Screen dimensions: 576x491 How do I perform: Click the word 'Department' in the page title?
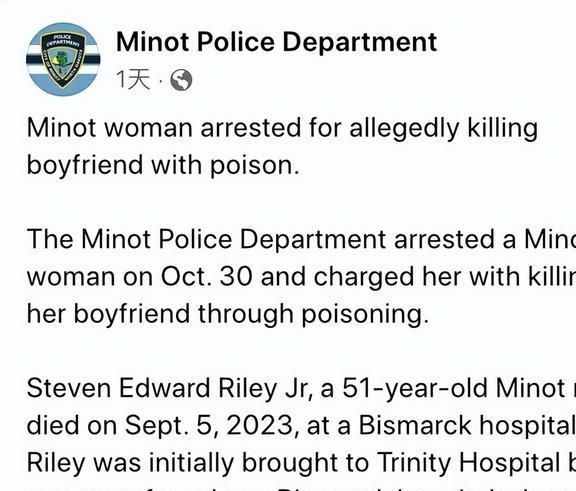(x=360, y=42)
